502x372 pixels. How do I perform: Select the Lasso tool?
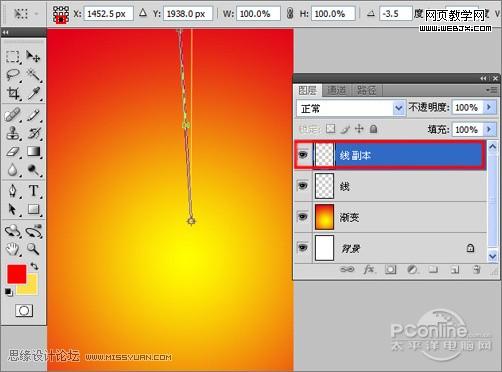click(x=13, y=75)
